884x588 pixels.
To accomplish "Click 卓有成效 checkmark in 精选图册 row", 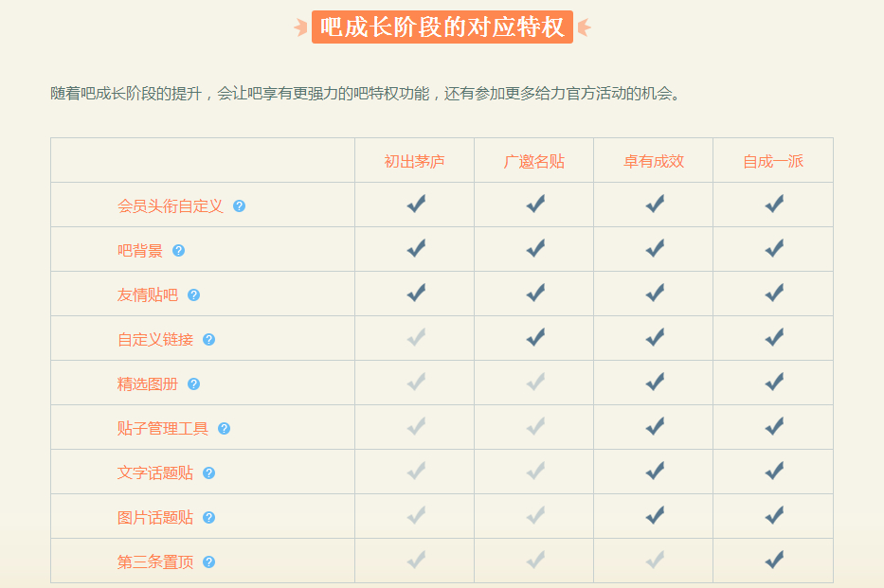I will pyautogui.click(x=654, y=382).
